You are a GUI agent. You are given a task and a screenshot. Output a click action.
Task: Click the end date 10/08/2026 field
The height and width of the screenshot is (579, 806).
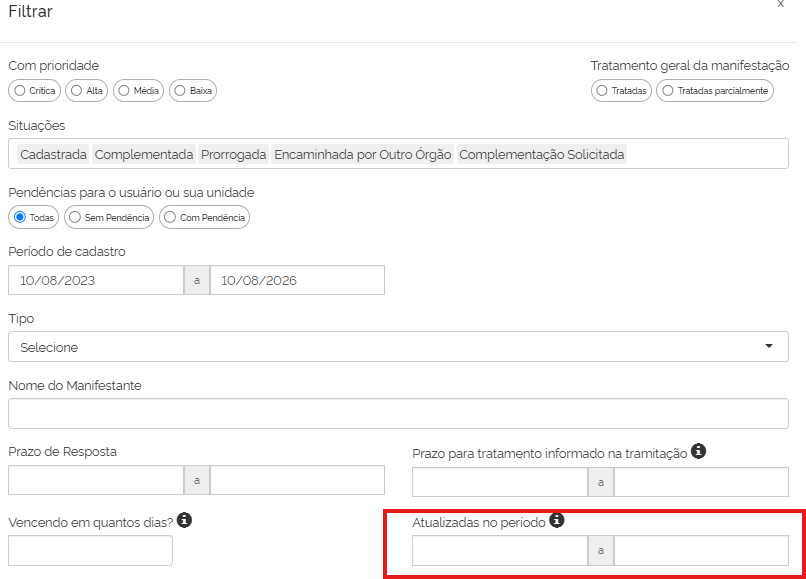[297, 280]
